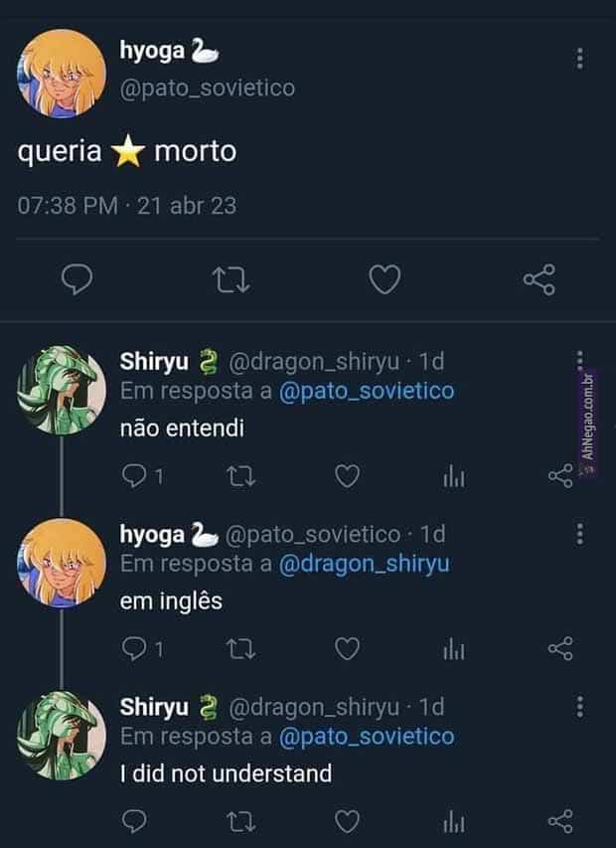Share the 'em inglês' tweet
Screen dimensions: 616x848
[x=560, y=649]
